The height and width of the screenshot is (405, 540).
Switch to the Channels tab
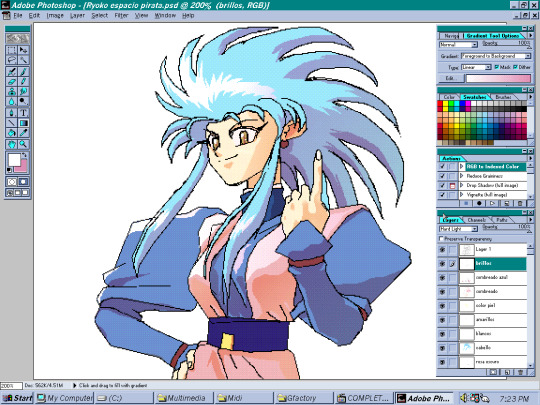coord(476,220)
